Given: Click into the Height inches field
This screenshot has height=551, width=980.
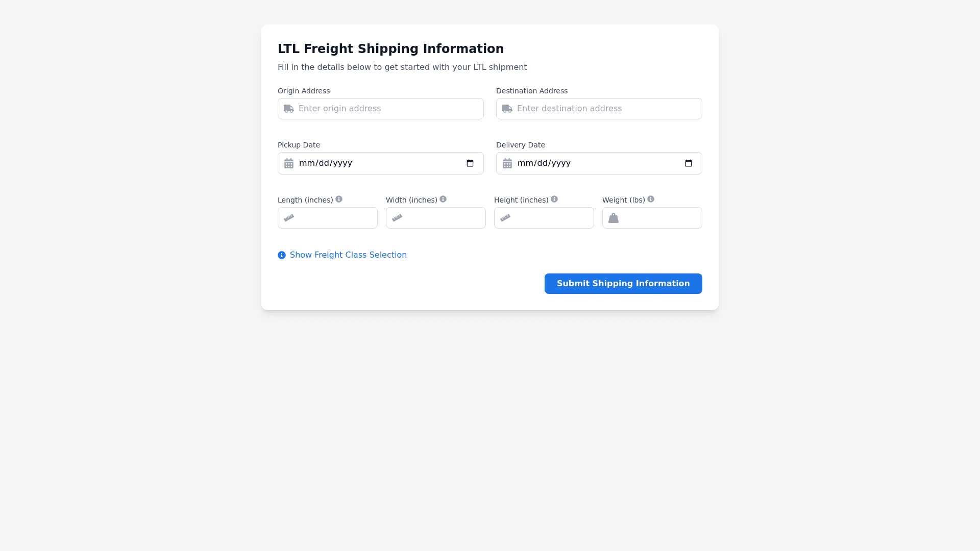Looking at the screenshot, I should [551, 218].
